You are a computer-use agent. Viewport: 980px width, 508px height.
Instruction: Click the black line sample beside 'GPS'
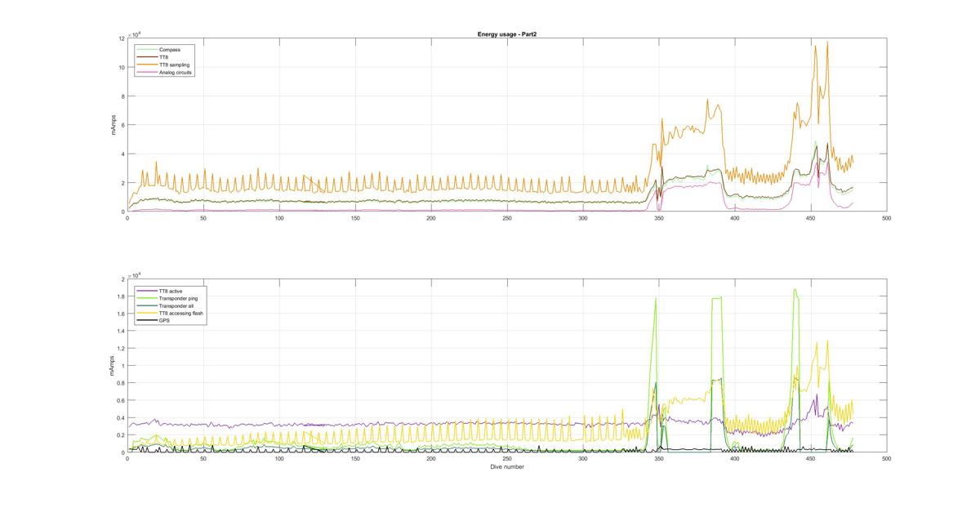tap(148, 320)
